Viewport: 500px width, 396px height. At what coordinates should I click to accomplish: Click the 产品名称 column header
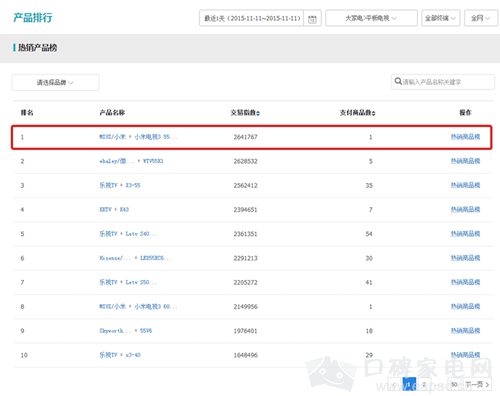112,113
